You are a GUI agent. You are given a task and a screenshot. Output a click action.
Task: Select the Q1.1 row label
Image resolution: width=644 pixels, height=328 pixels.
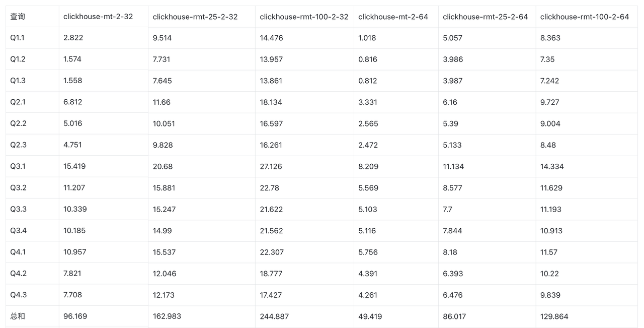(x=17, y=38)
